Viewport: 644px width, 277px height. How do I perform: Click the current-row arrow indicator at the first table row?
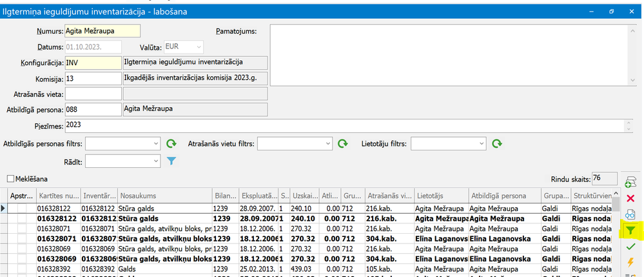4,209
